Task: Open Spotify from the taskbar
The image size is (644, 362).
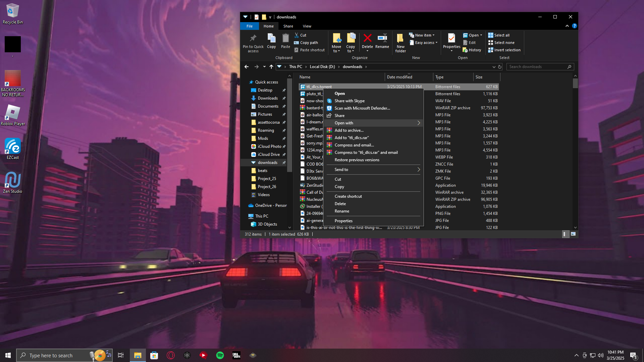Action: click(x=220, y=355)
